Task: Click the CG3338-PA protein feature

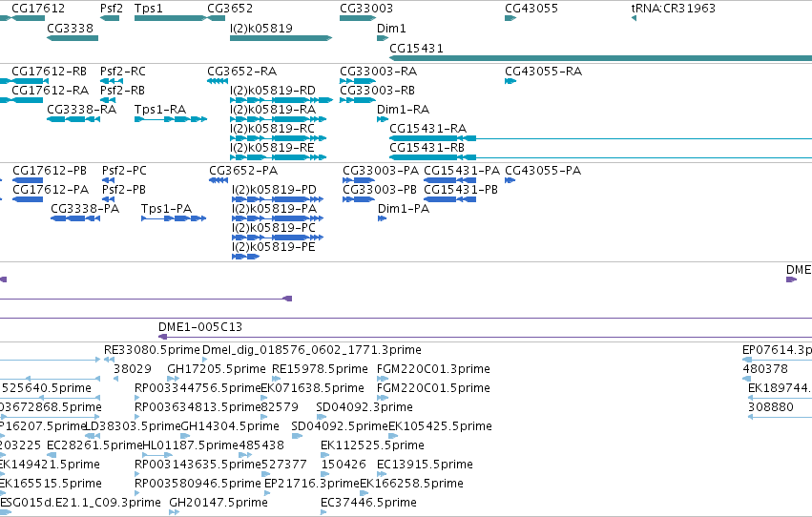Action: pos(75,218)
